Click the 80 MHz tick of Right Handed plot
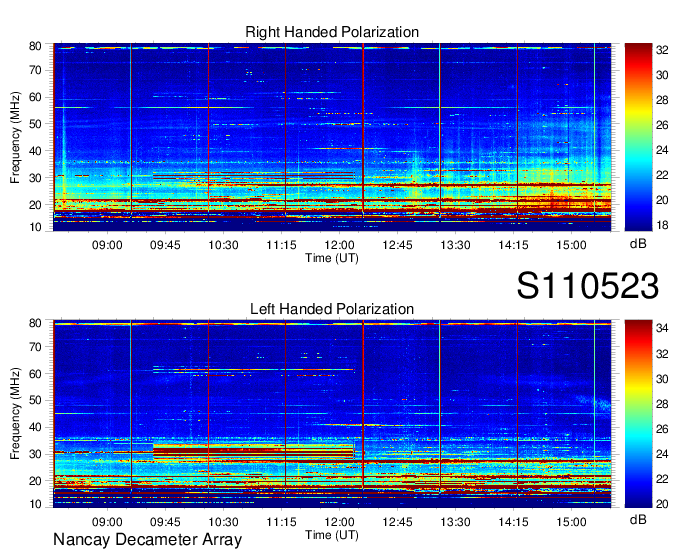Screen dimensions: 680x552 [x=35, y=46]
